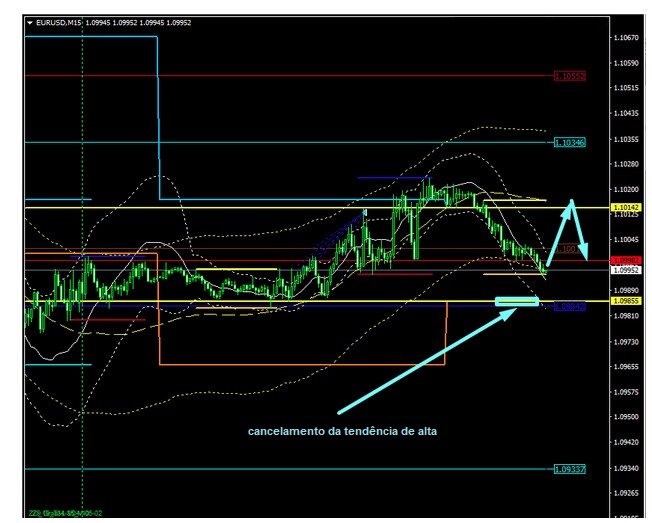Select the yellow 1.09855 price level label
Image resolution: width=652 pixels, height=523 pixels.
coord(627,300)
